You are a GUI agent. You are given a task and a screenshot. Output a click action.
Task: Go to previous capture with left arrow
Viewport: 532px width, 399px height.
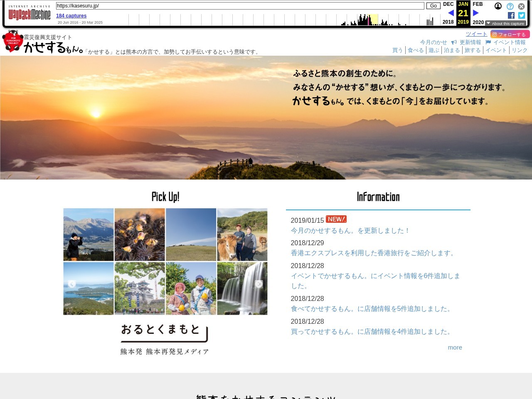point(451,13)
